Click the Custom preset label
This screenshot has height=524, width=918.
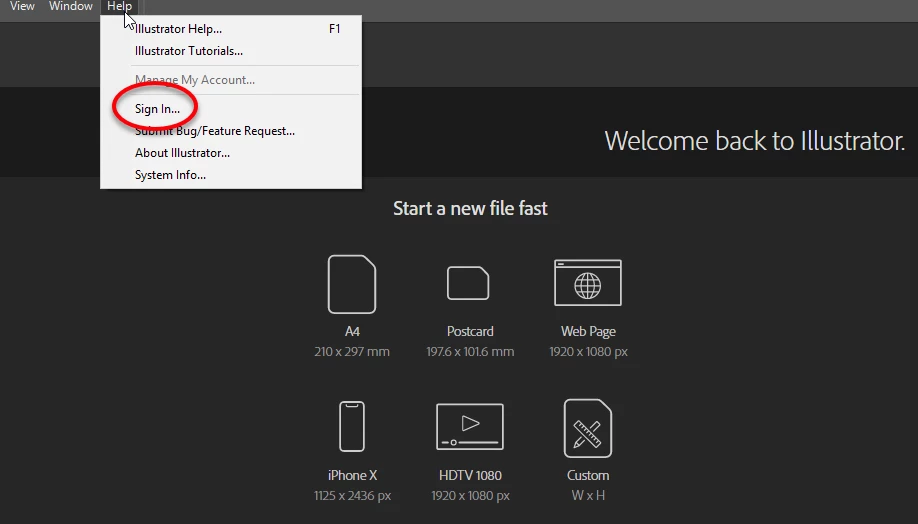(588, 475)
